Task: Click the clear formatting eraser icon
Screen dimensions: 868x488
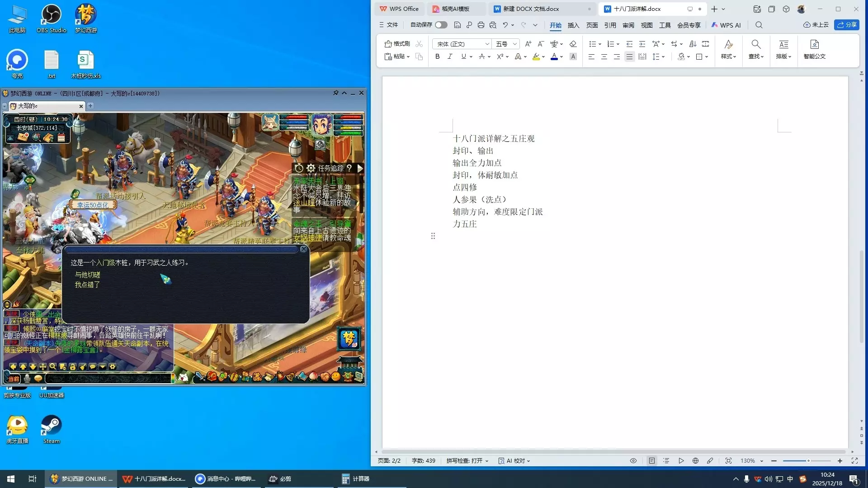Action: click(573, 44)
